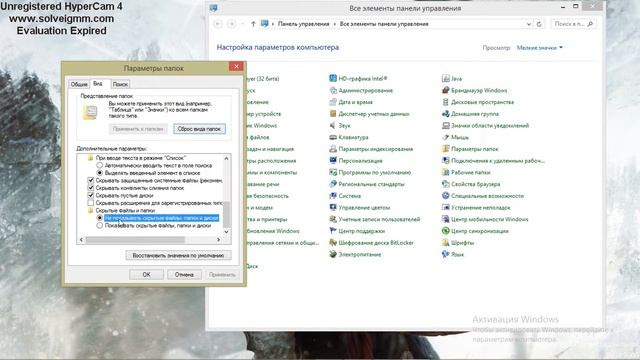This screenshot has width=640, height=360.
Task: Open Шифрование диска BitLocker icon
Action: pyautogui.click(x=333, y=242)
